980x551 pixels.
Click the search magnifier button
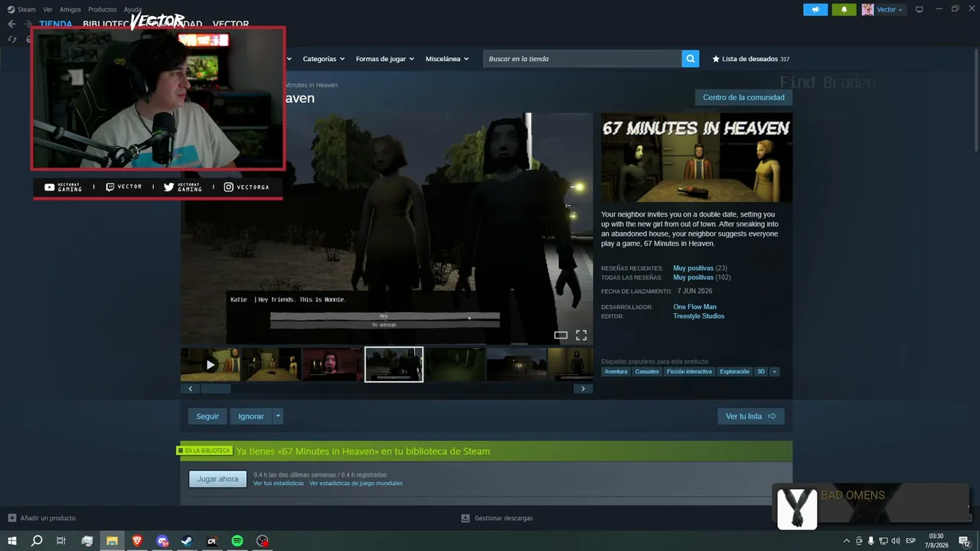pyautogui.click(x=691, y=59)
